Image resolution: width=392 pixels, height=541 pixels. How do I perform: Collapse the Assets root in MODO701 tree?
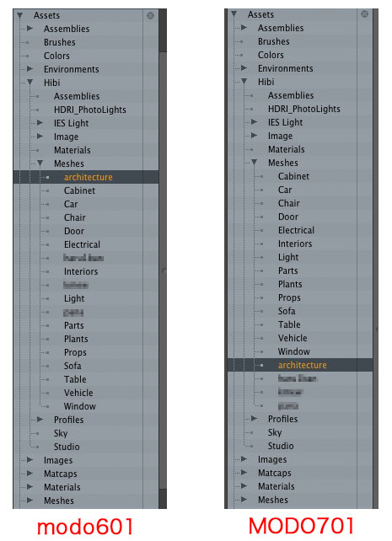(234, 14)
